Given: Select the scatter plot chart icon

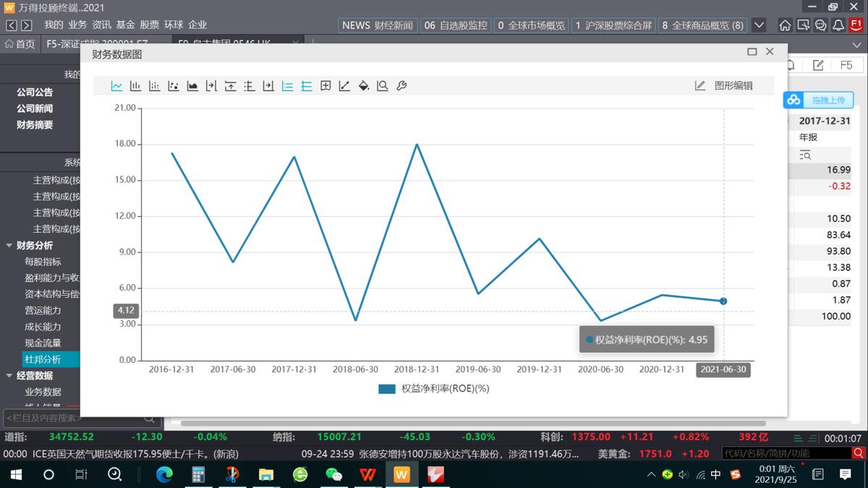Looking at the screenshot, I should [x=174, y=86].
